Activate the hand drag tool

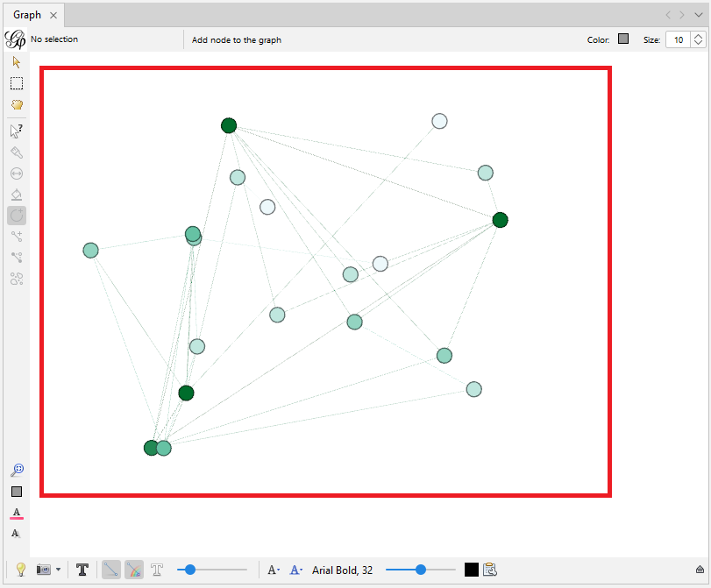click(16, 104)
